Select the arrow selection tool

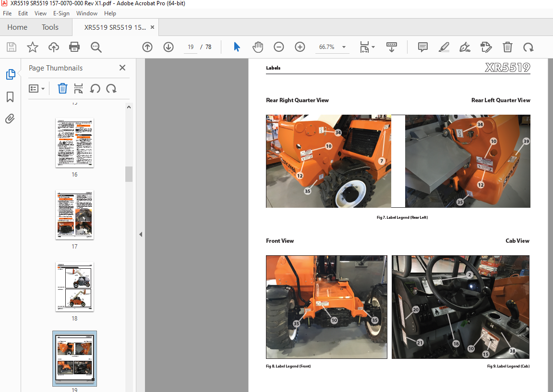237,47
